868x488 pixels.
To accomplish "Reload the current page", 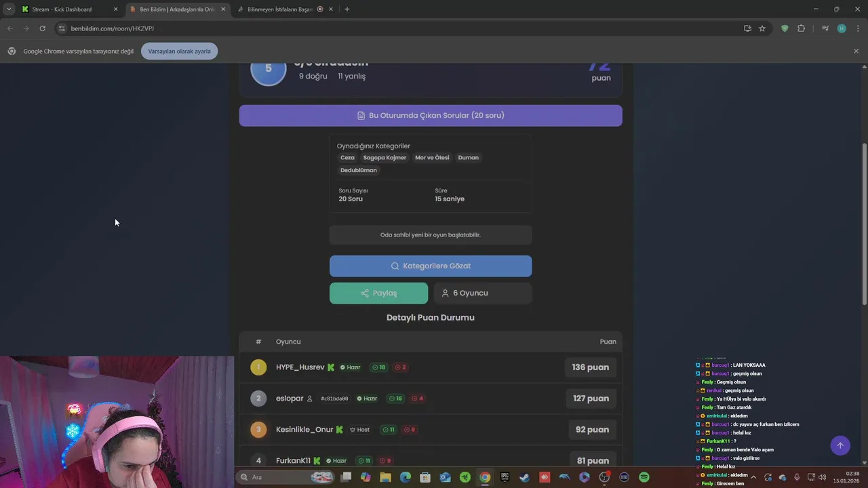I will [x=42, y=28].
